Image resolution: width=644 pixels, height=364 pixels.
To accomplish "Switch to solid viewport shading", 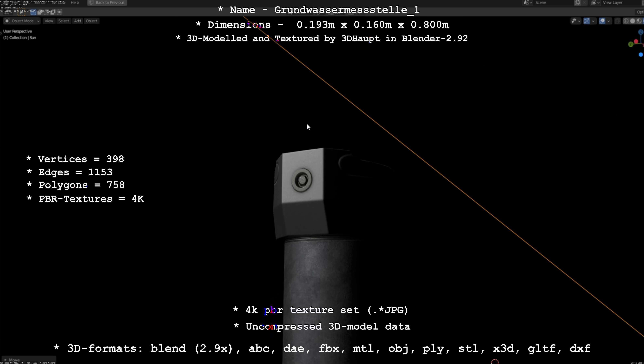I will pyautogui.click(x=632, y=21).
